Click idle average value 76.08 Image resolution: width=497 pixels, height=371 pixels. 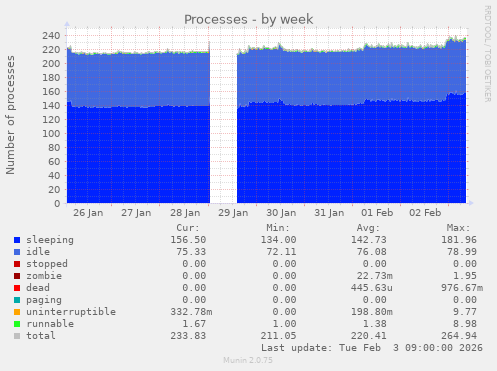[372, 252]
